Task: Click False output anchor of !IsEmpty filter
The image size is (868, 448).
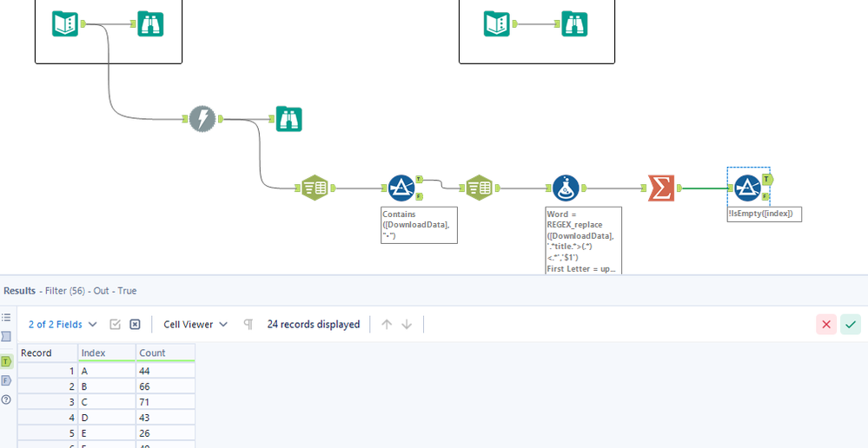Action: click(x=765, y=196)
